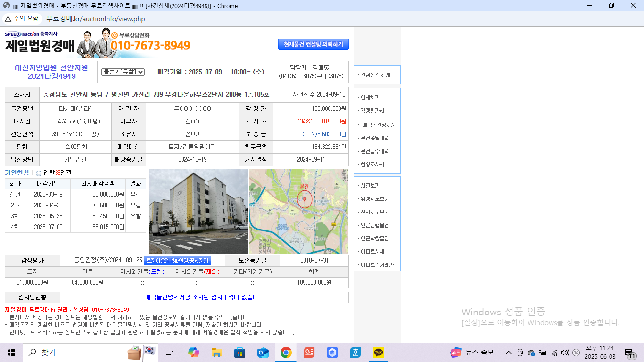Open battery status in system tray

[543, 353]
